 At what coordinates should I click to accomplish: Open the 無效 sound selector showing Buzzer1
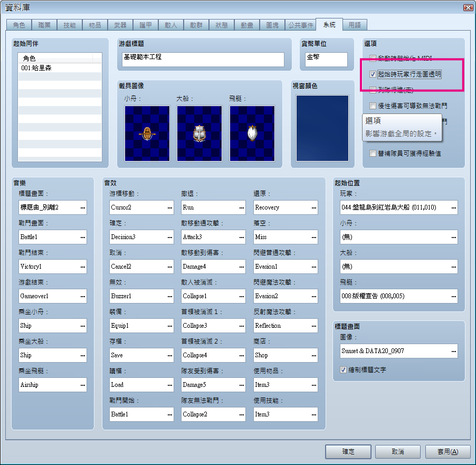pos(141,296)
